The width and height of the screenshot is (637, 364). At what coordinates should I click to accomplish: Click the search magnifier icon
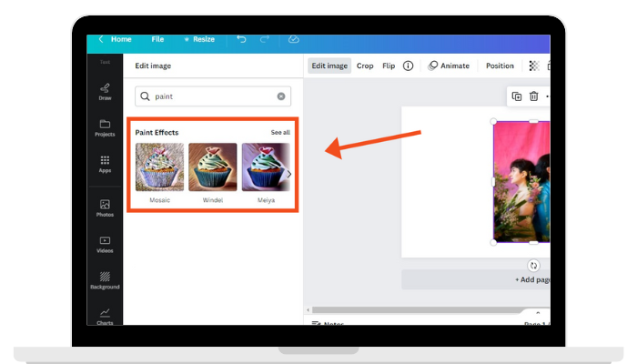click(145, 96)
